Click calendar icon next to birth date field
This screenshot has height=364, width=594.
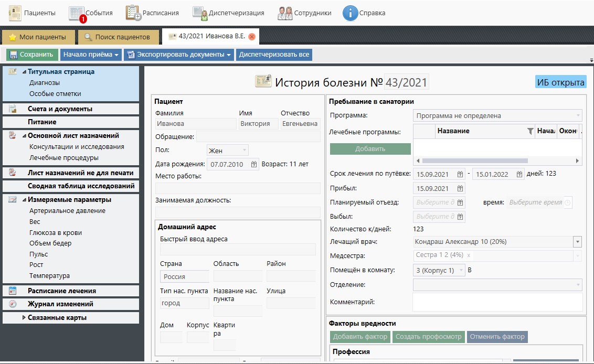tap(254, 164)
